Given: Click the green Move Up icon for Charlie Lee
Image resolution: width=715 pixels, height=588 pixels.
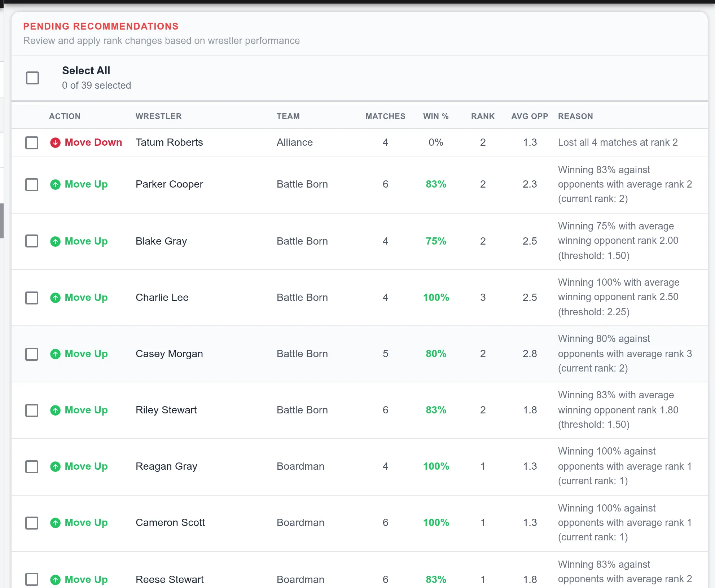Looking at the screenshot, I should [55, 298].
